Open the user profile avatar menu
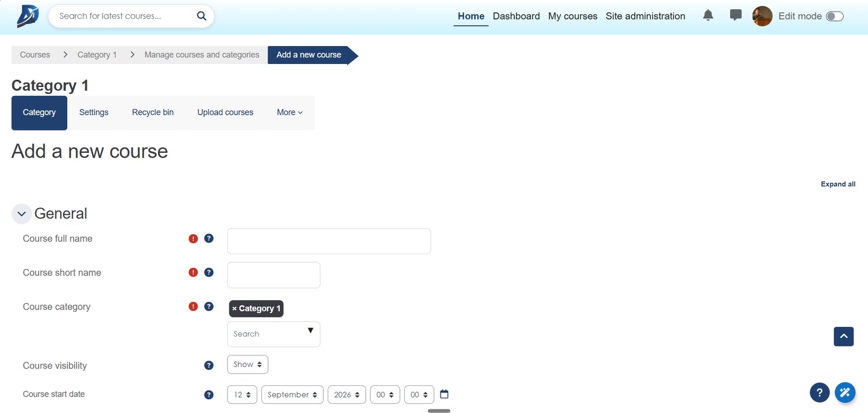Screen dimensions: 868x413 (x=762, y=16)
